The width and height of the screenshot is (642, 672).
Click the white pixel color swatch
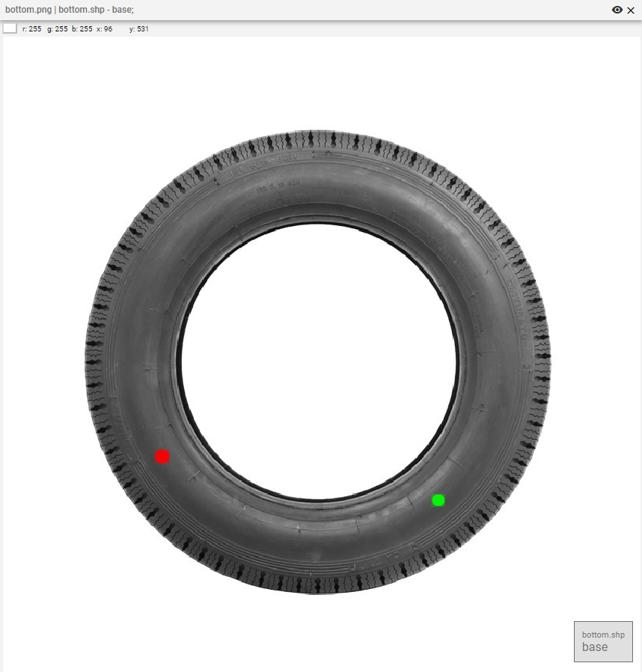click(10, 28)
